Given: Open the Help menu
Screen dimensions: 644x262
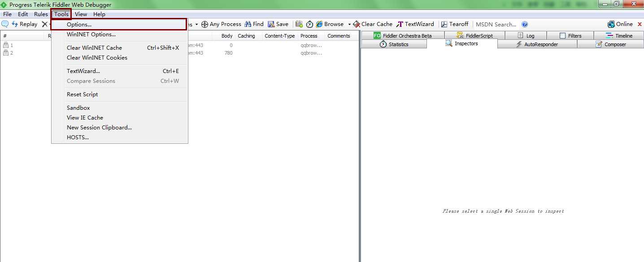Looking at the screenshot, I should (x=99, y=14).
